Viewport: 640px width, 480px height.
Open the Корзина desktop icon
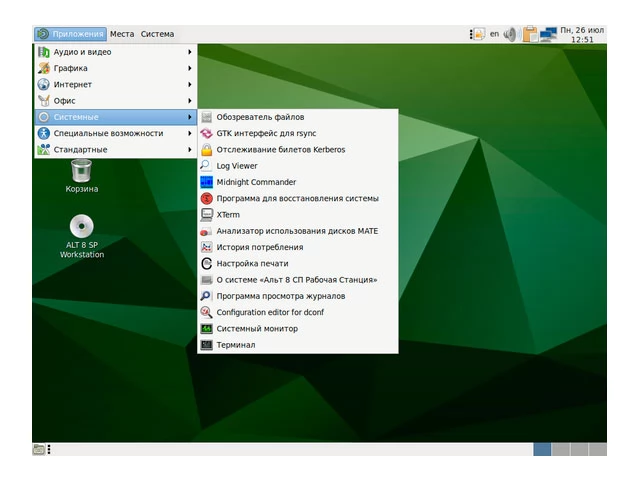tap(82, 174)
